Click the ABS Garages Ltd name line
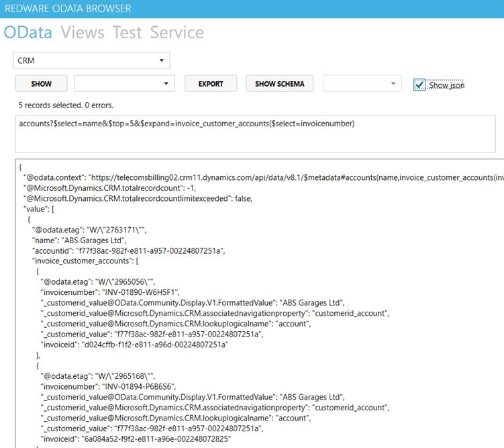The image size is (504, 448). (79, 240)
